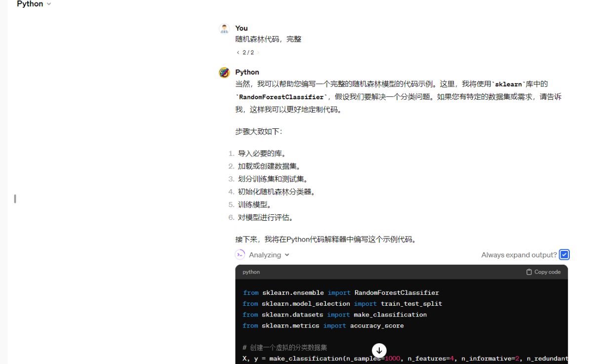Click code line importing train_test_split

click(342, 304)
